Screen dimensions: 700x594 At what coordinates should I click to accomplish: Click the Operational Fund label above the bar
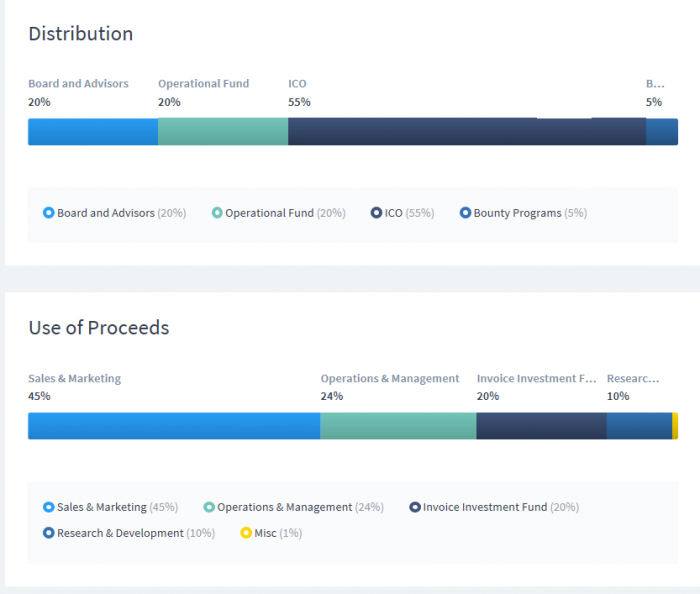click(204, 83)
